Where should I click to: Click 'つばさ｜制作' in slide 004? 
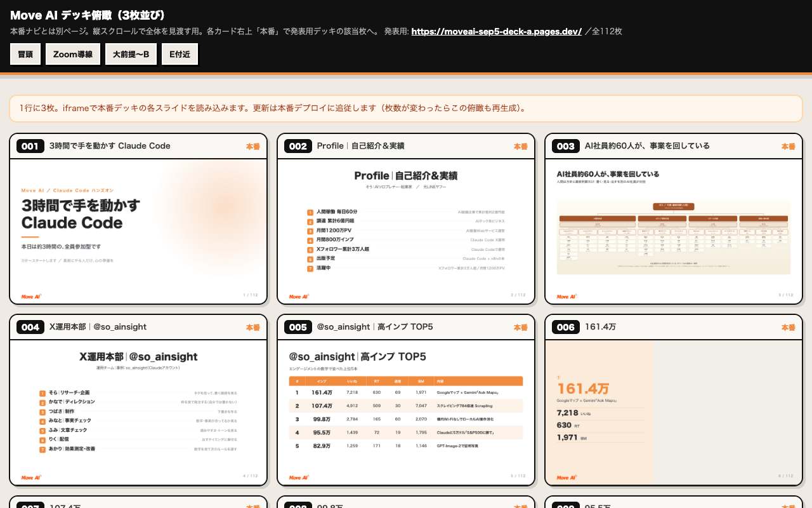pos(62,411)
